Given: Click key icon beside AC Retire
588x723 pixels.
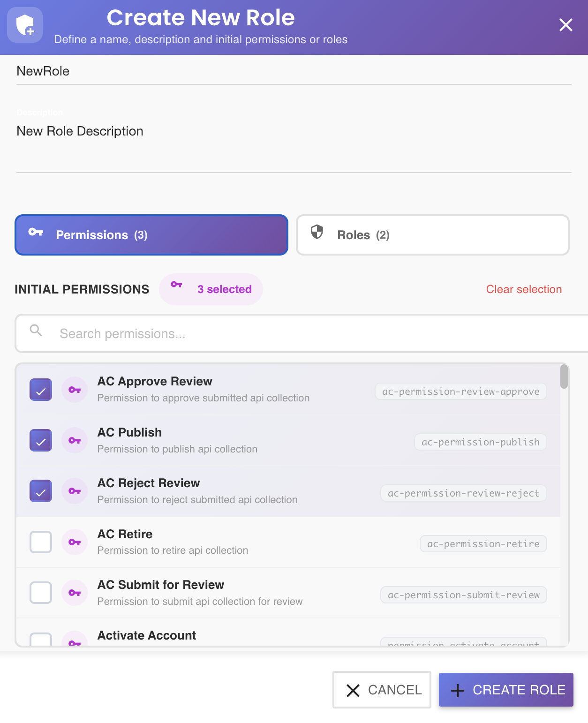Looking at the screenshot, I should pyautogui.click(x=75, y=542).
